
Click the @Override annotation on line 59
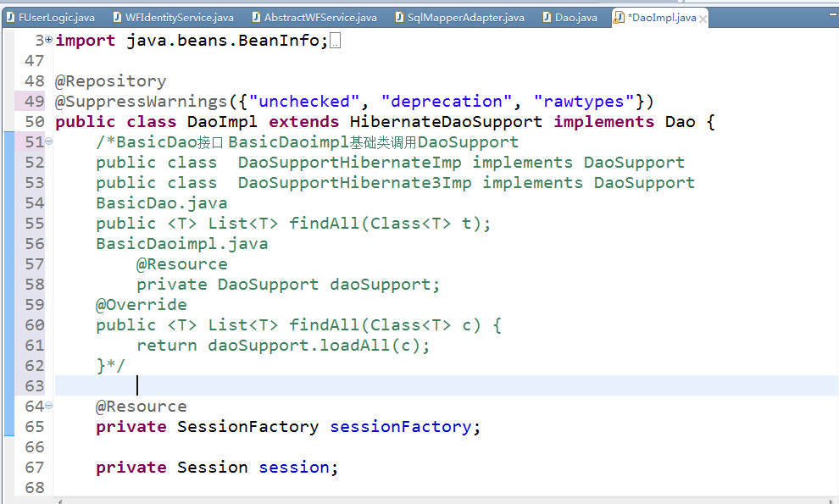(142, 305)
